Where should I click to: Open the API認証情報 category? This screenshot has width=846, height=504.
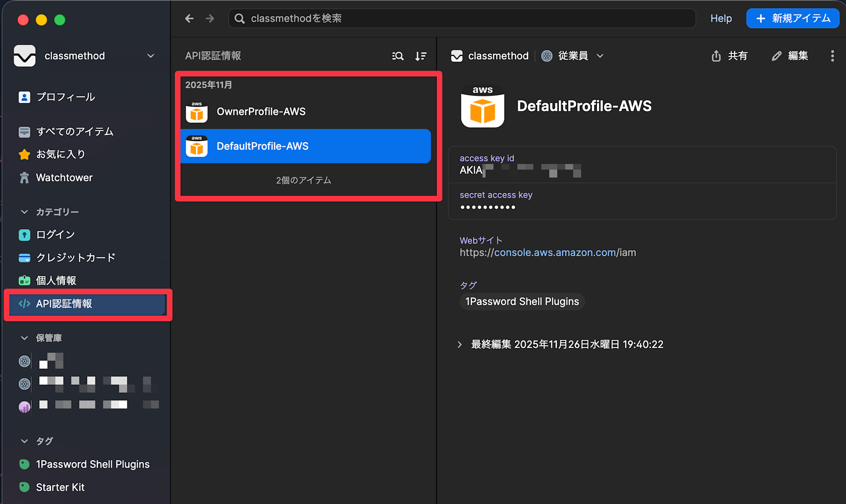point(65,304)
